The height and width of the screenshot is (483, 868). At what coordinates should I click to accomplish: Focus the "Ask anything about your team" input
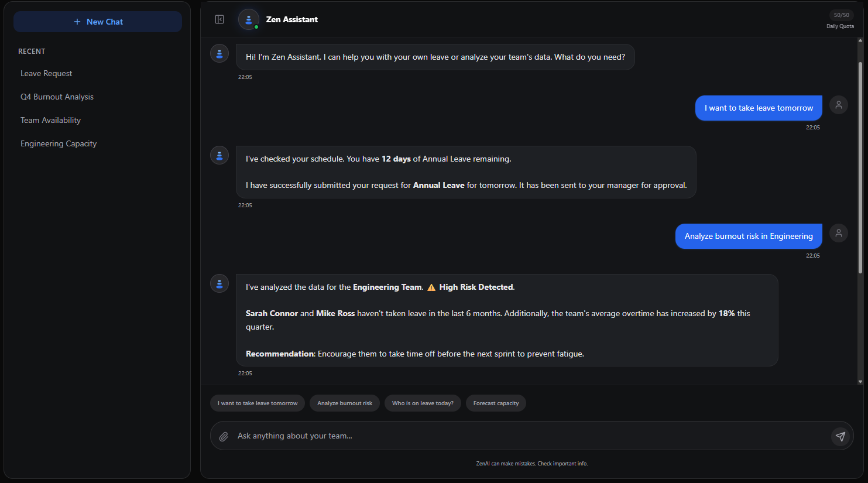[527, 436]
